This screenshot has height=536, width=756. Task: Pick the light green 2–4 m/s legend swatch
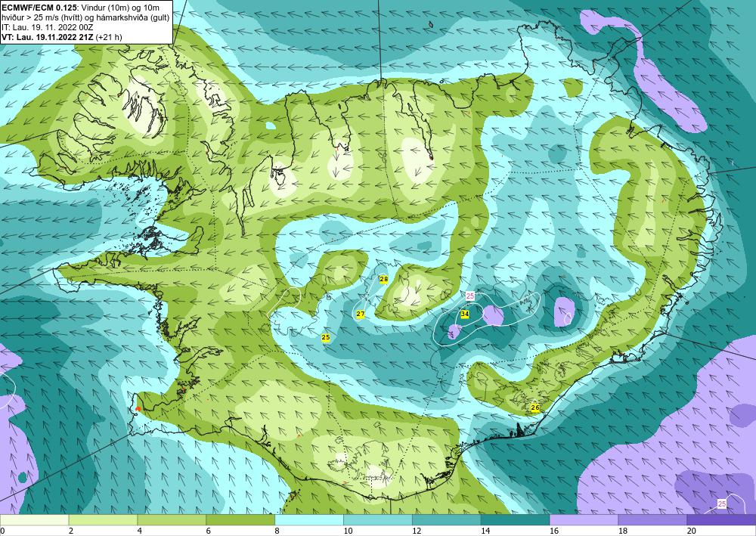coord(103,519)
